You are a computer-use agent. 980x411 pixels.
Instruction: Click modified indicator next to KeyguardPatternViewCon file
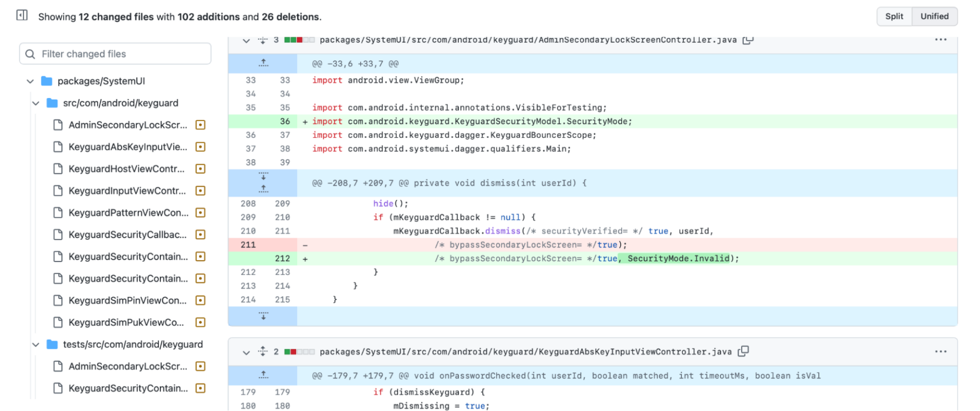[x=201, y=213]
